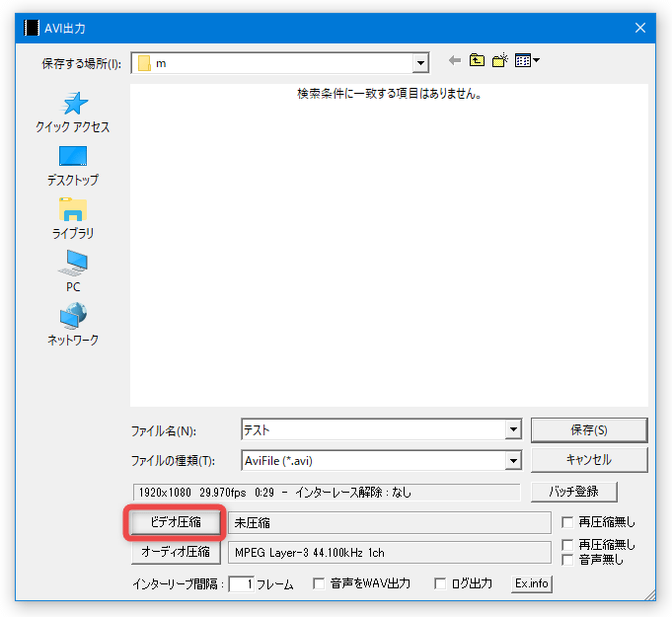Click the Ex.info button

pos(532,583)
